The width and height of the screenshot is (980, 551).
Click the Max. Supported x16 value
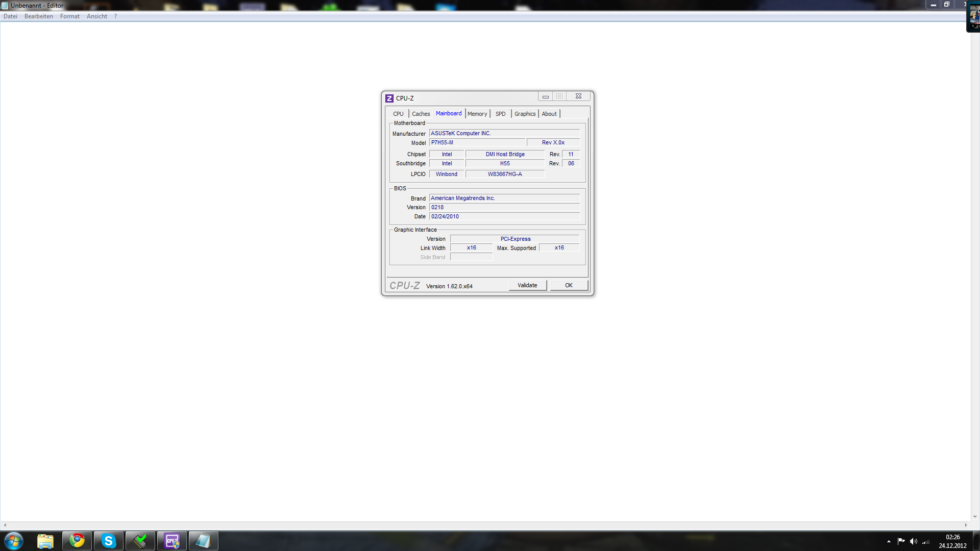[x=559, y=247]
